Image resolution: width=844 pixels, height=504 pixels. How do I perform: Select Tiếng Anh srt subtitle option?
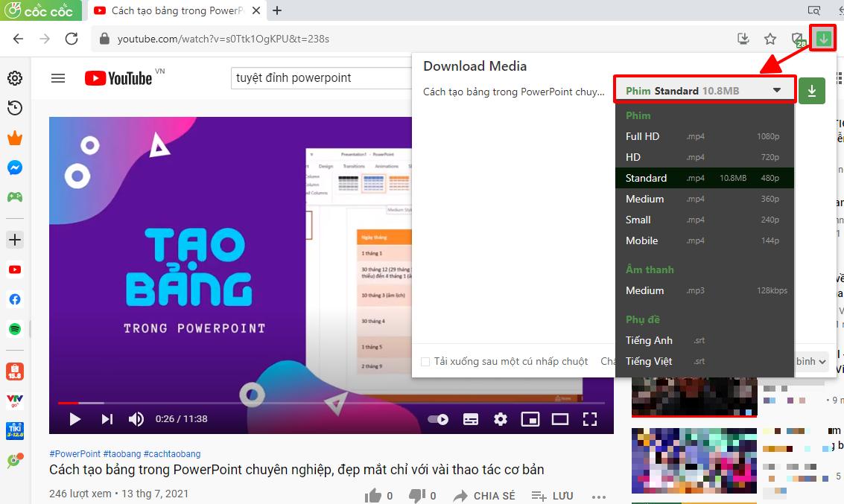[x=704, y=340]
